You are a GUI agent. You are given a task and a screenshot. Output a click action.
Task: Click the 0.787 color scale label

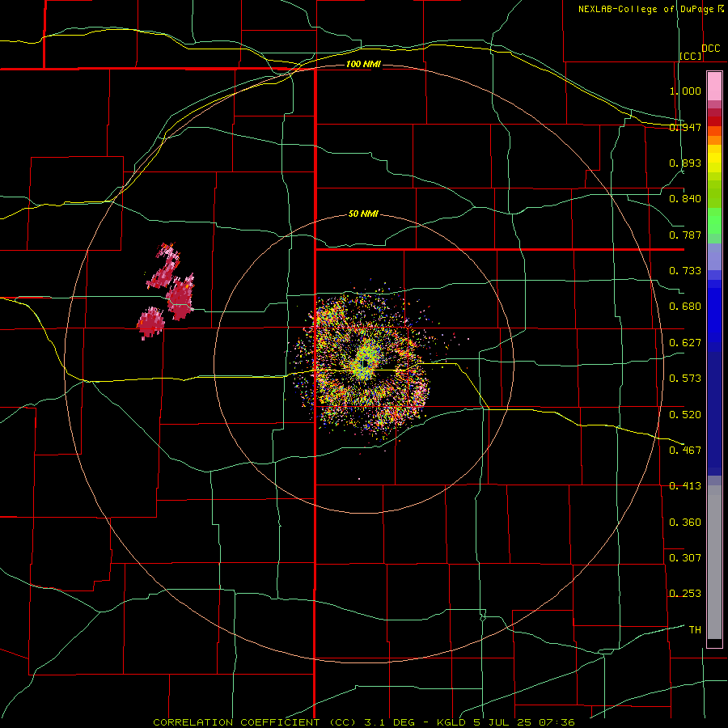pyautogui.click(x=685, y=235)
